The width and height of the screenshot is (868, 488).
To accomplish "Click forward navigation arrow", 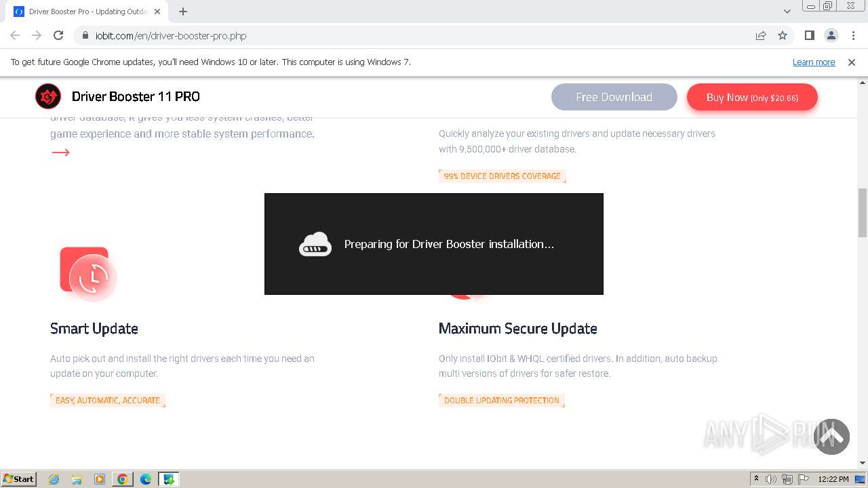I will 37,35.
